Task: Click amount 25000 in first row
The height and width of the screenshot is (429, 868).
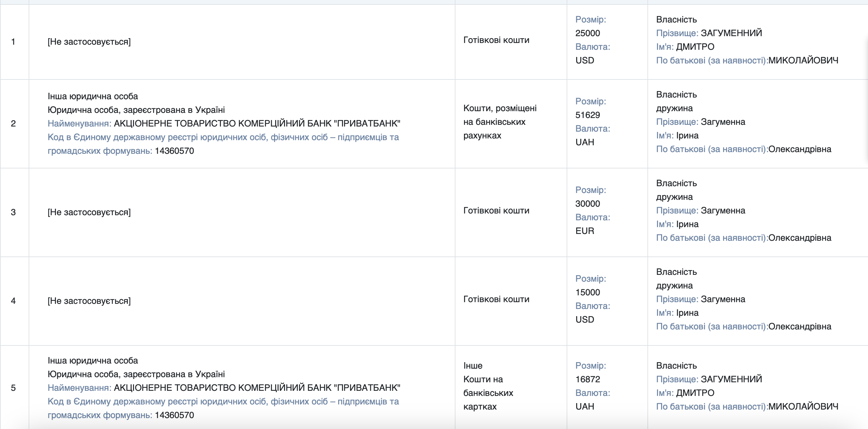Action: click(x=587, y=33)
